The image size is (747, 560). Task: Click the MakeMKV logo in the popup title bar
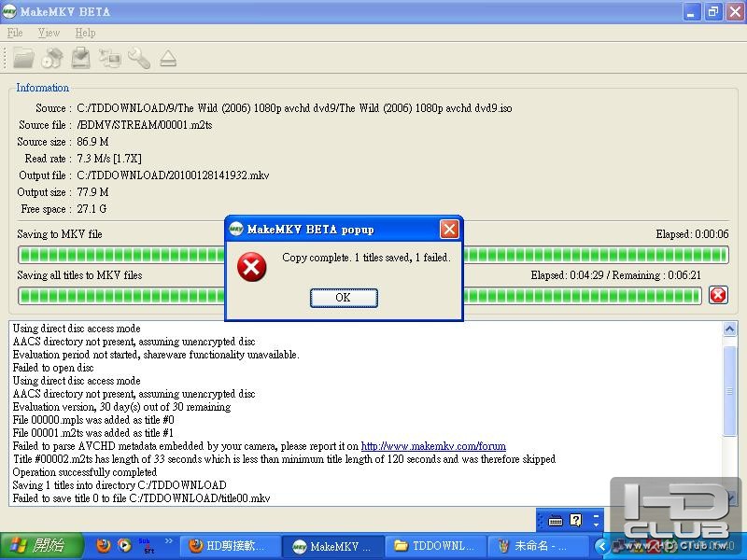click(236, 229)
